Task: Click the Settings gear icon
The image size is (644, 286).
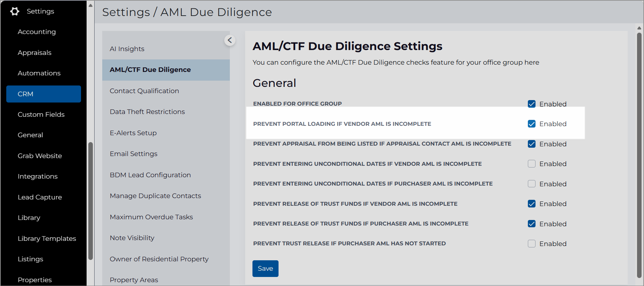Action: [x=15, y=11]
